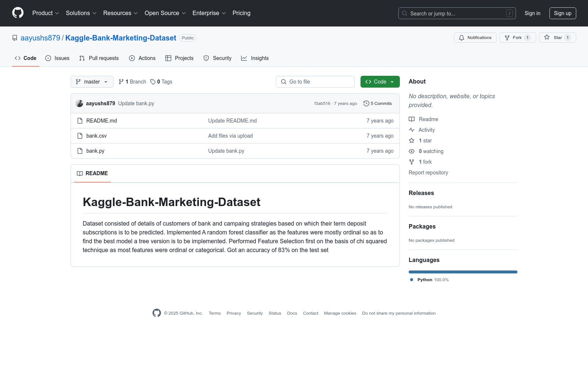View the 5 Commits history
The image size is (588, 368).
click(x=377, y=103)
